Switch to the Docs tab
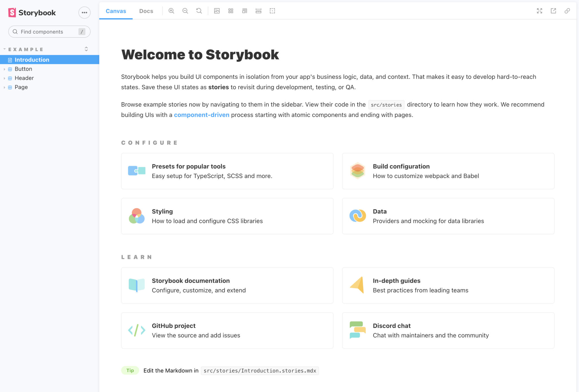This screenshot has width=579, height=392. tap(146, 11)
